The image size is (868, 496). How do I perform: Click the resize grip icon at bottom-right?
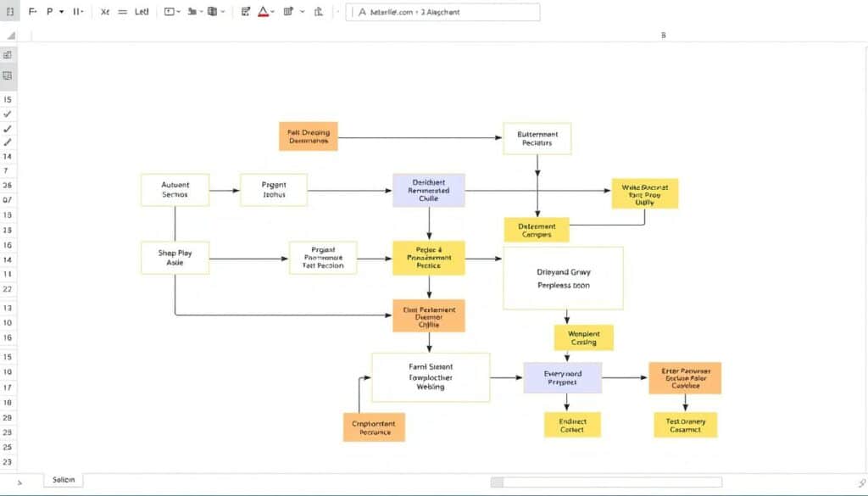[861, 483]
